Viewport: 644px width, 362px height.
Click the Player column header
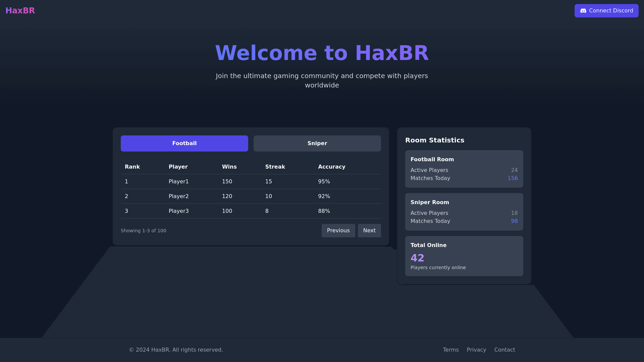point(178,167)
